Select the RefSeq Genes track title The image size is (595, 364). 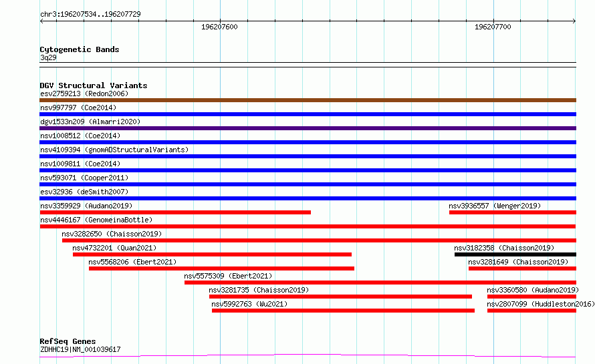[68, 342]
